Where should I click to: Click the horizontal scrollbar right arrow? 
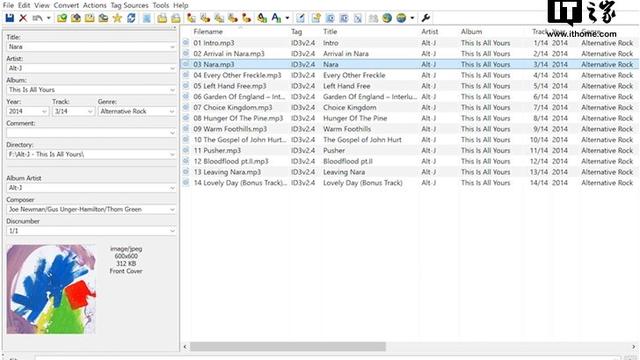click(634, 347)
